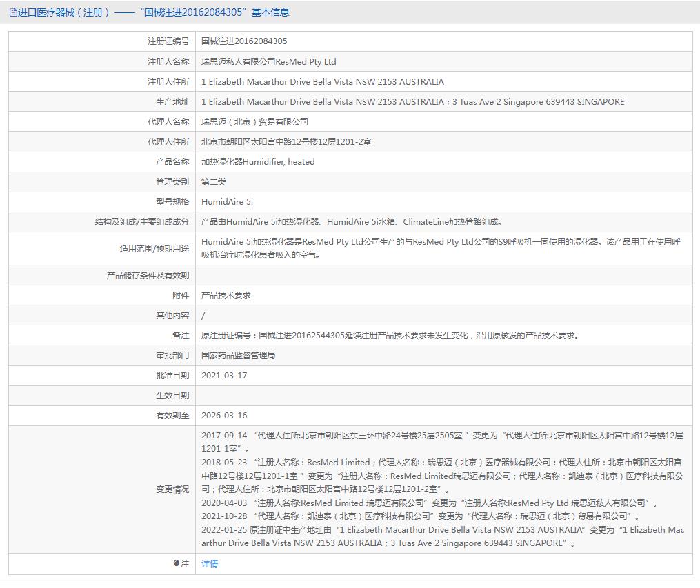700x588 pixels.
Task: Click the bullet icon next to 注
Action: [177, 564]
